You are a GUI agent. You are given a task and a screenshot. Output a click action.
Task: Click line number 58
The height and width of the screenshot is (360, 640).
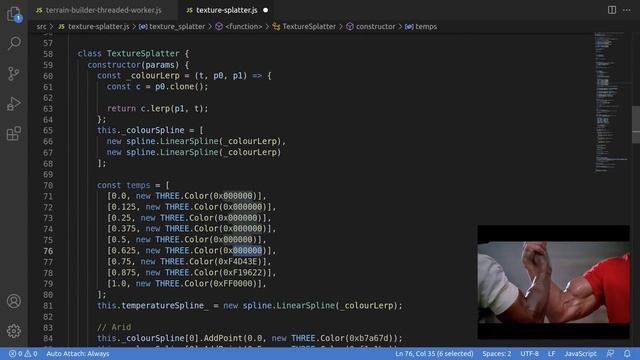[x=48, y=54]
